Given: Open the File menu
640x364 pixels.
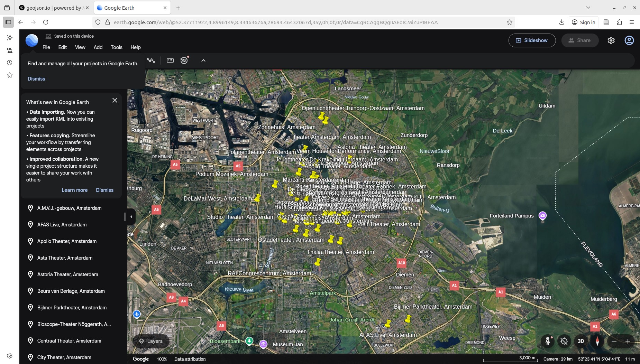Looking at the screenshot, I should click(x=46, y=47).
